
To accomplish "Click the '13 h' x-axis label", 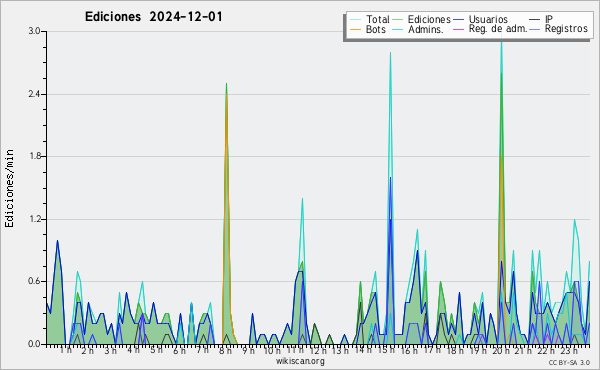I will 340,351.
